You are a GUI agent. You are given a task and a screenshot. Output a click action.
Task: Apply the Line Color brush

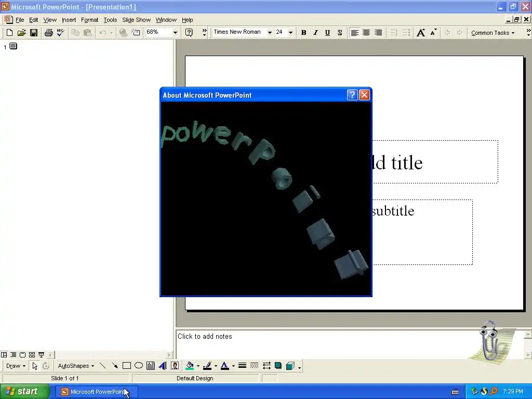point(207,366)
